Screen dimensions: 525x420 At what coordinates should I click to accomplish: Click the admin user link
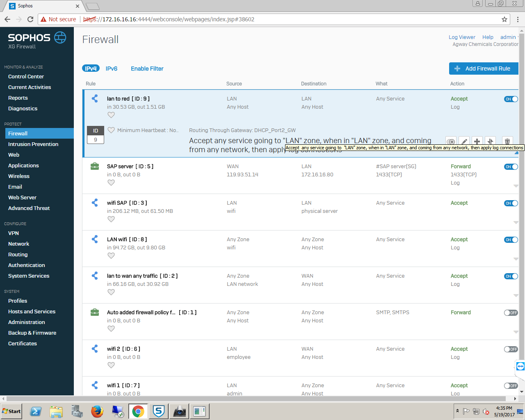pos(508,37)
